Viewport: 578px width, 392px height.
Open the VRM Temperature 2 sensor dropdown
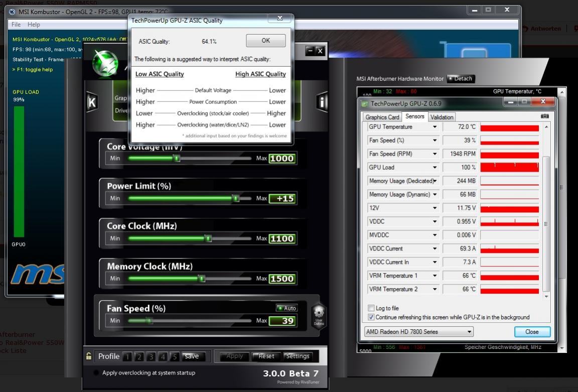pos(435,289)
